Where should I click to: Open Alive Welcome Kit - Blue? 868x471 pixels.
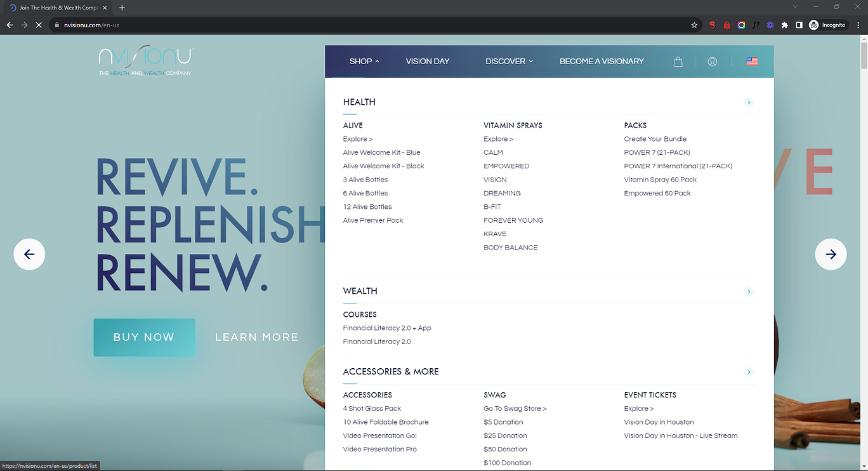[x=382, y=153]
